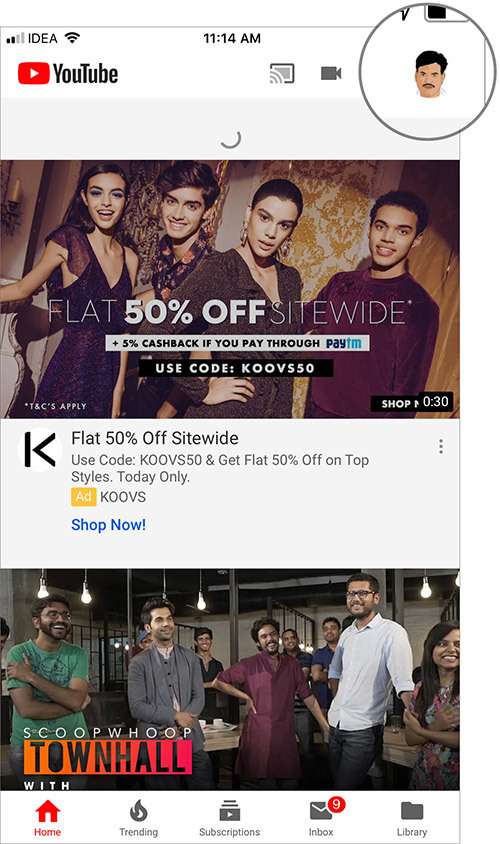This screenshot has width=500, height=844.
Task: Tap the loading spinner at feed top
Action: (x=231, y=138)
